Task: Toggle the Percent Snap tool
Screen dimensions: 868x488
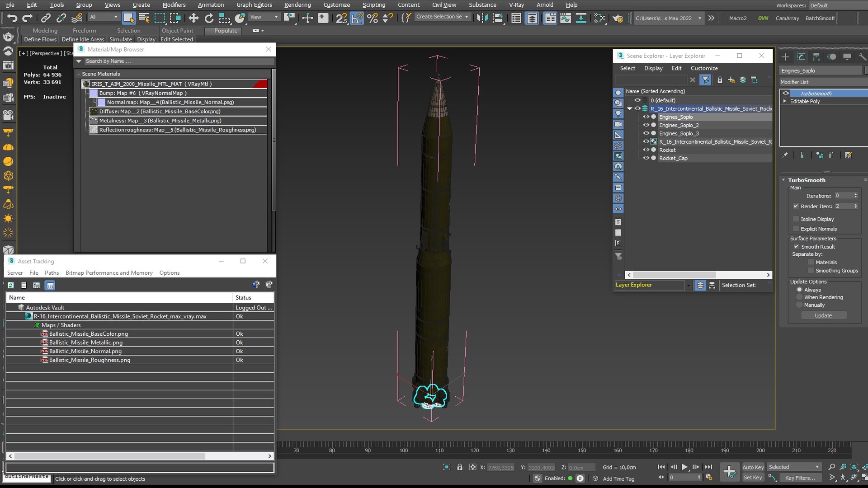Action: (x=373, y=18)
